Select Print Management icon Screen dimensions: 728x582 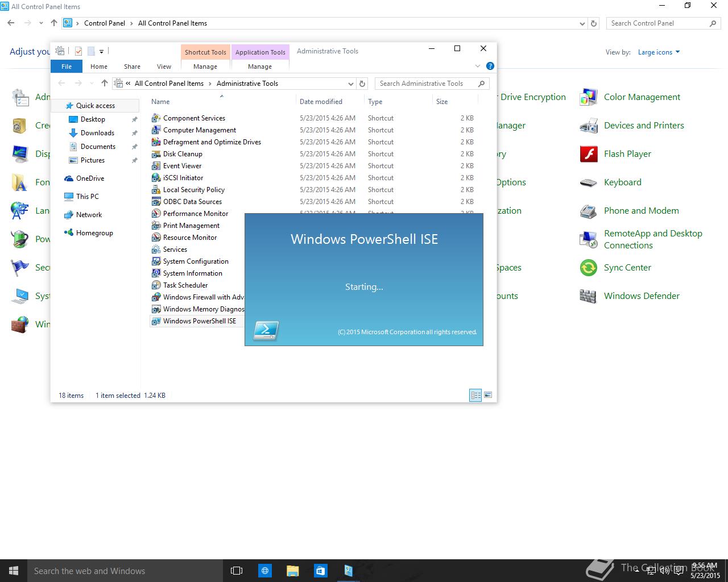click(156, 226)
